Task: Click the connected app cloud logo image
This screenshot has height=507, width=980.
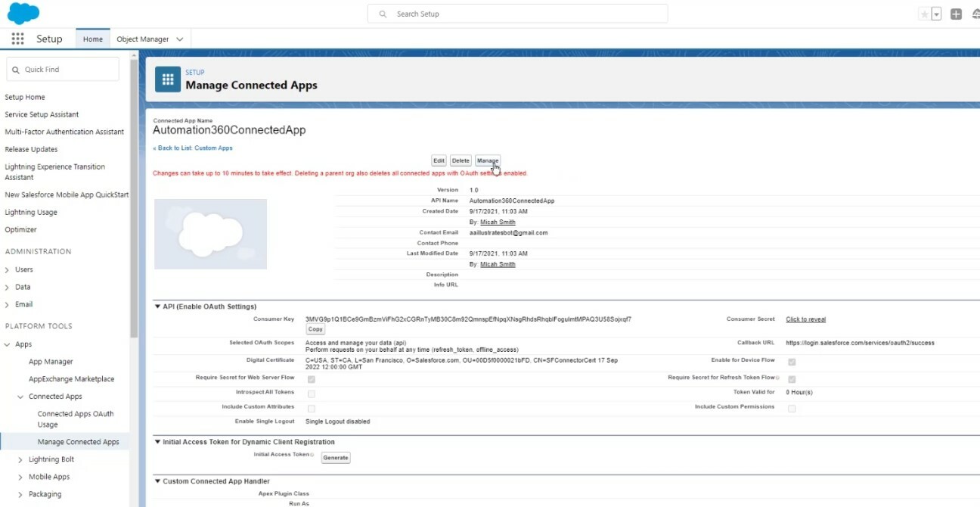Action: pyautogui.click(x=210, y=234)
